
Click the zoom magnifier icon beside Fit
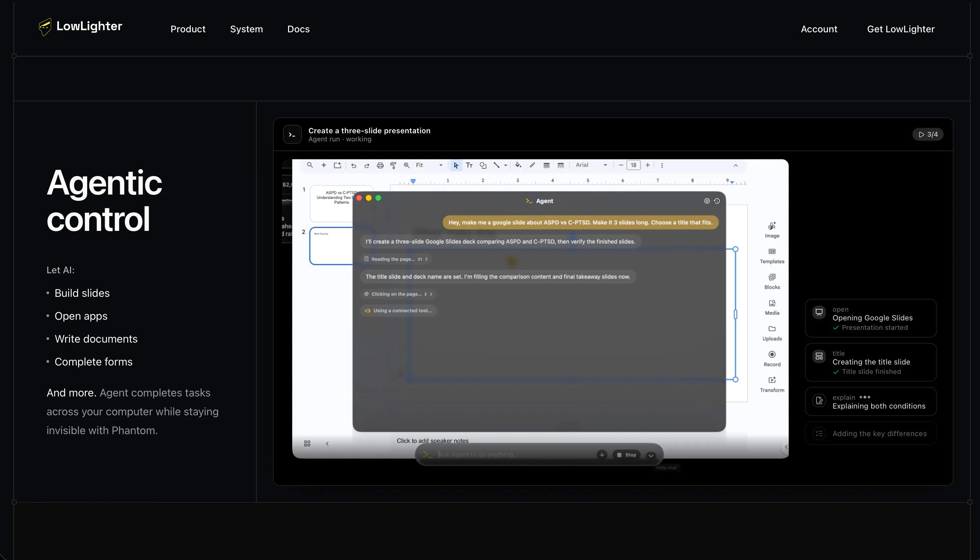point(407,165)
